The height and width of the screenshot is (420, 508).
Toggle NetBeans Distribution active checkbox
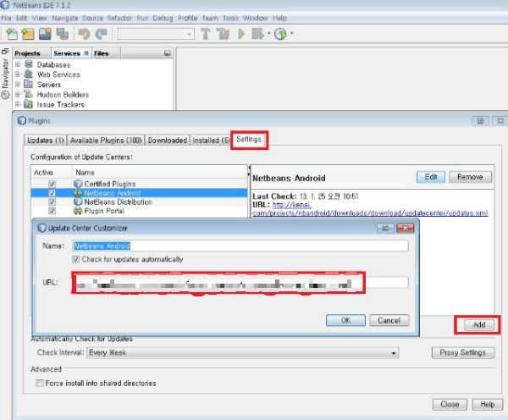pos(52,202)
